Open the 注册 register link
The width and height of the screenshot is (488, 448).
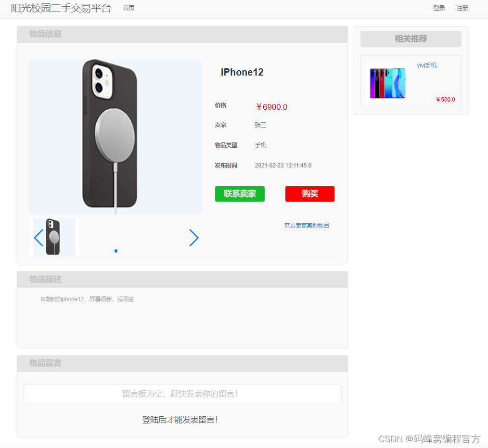pyautogui.click(x=462, y=8)
